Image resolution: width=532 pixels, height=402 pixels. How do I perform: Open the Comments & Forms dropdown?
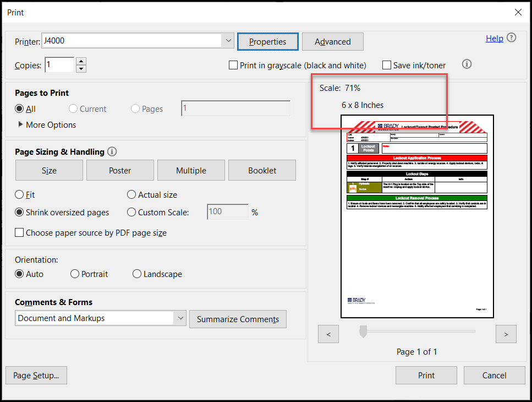coord(180,318)
